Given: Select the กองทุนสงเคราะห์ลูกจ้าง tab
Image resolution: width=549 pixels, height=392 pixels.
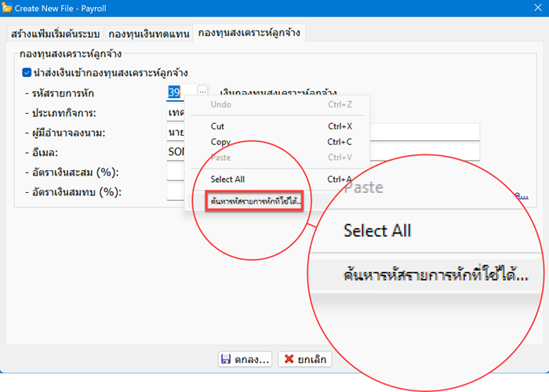Looking at the screenshot, I should (x=249, y=33).
